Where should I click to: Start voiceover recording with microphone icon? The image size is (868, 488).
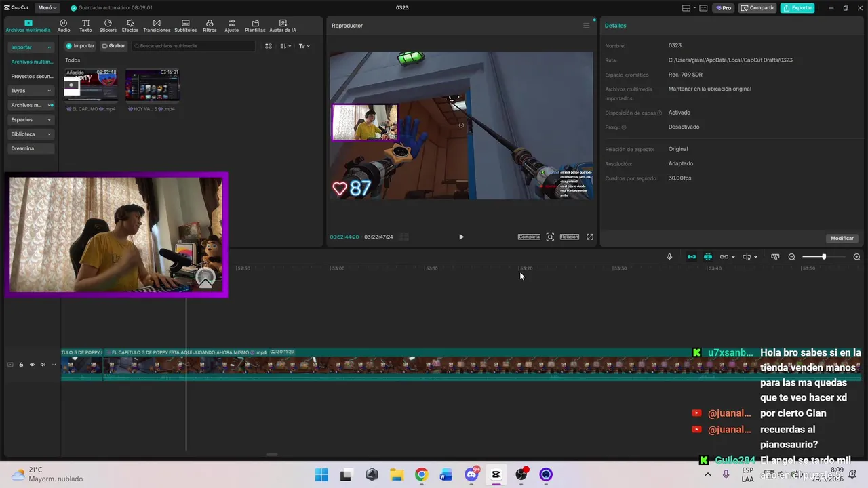pyautogui.click(x=669, y=257)
